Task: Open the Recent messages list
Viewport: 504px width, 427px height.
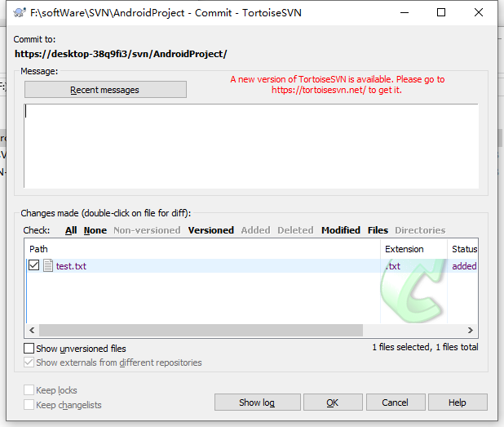Action: [105, 90]
